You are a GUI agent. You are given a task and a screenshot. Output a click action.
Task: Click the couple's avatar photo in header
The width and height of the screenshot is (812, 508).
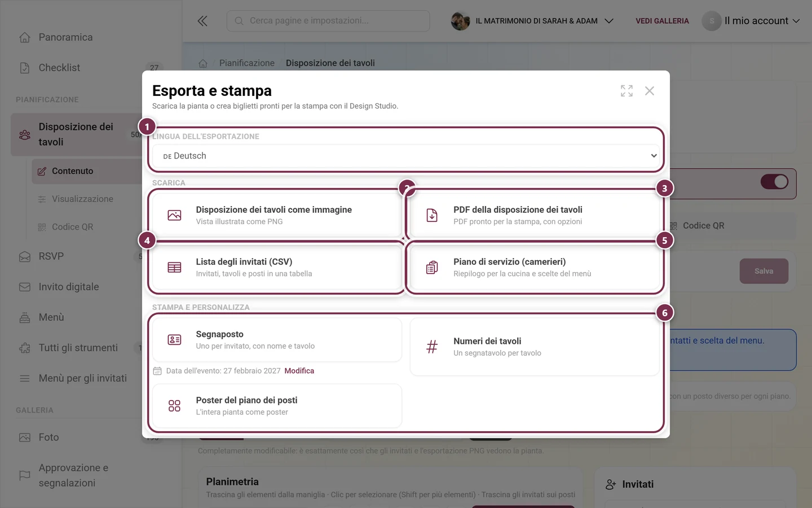[x=461, y=21]
